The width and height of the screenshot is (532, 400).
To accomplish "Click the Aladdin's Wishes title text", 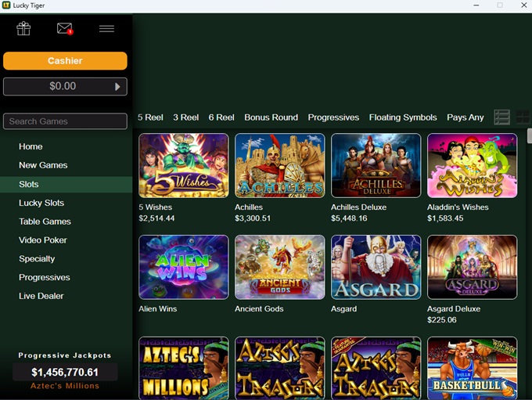I will click(458, 207).
